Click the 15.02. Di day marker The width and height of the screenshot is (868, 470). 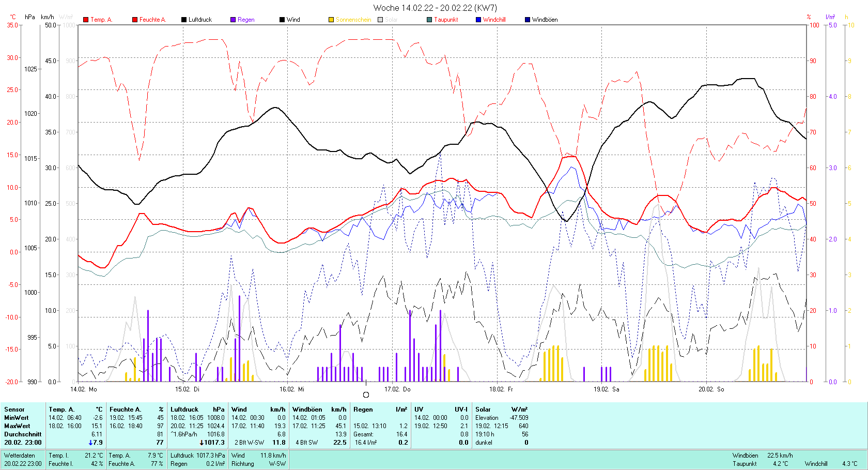click(x=187, y=389)
